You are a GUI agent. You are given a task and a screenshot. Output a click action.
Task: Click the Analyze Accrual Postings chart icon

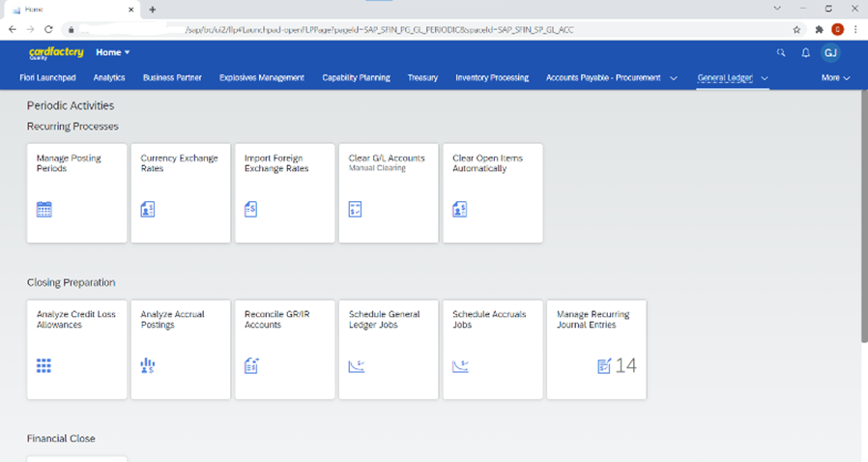click(147, 365)
